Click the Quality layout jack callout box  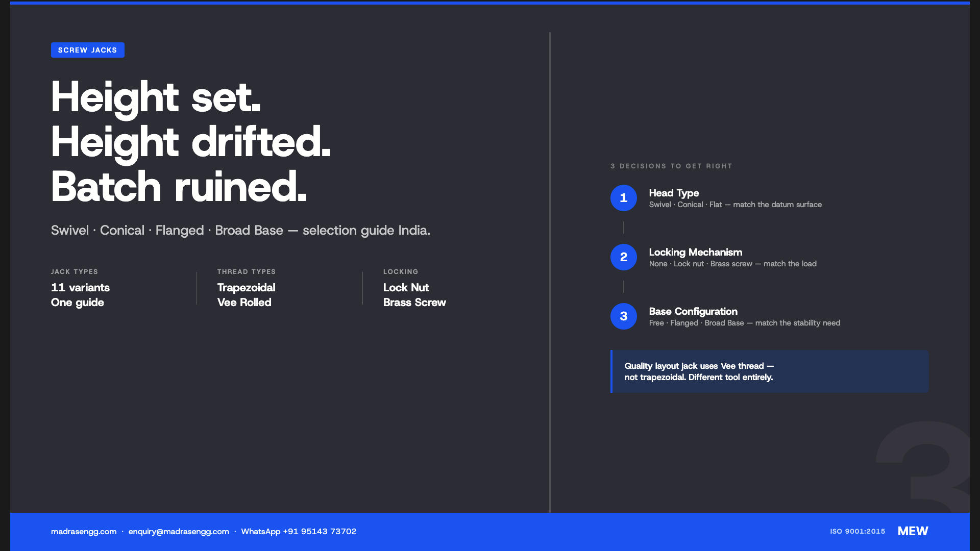click(x=769, y=371)
